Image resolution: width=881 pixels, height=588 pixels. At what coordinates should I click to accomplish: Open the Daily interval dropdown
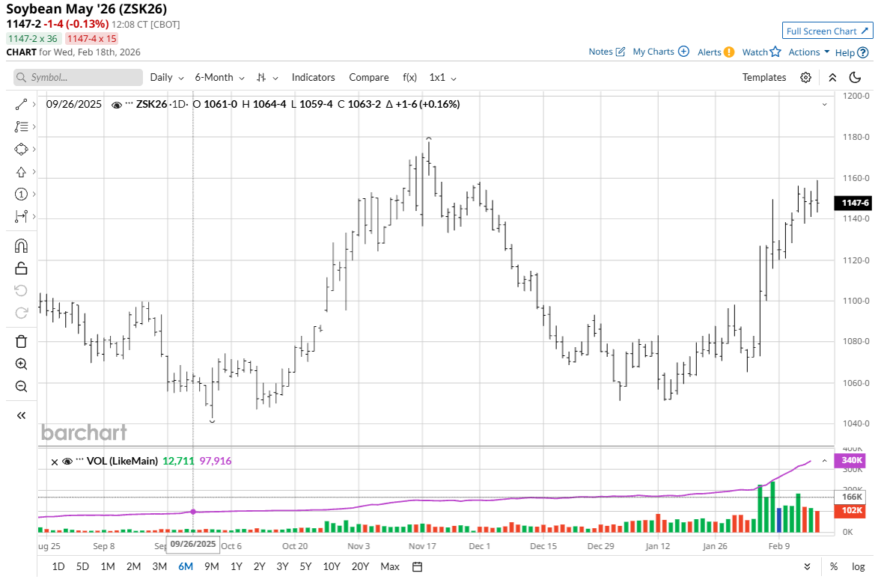(x=167, y=78)
